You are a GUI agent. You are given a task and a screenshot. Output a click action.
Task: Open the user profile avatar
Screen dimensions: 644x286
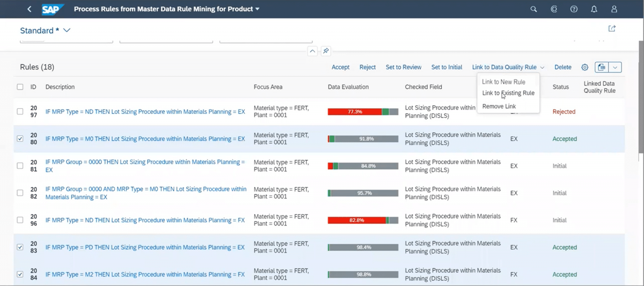(614, 8)
